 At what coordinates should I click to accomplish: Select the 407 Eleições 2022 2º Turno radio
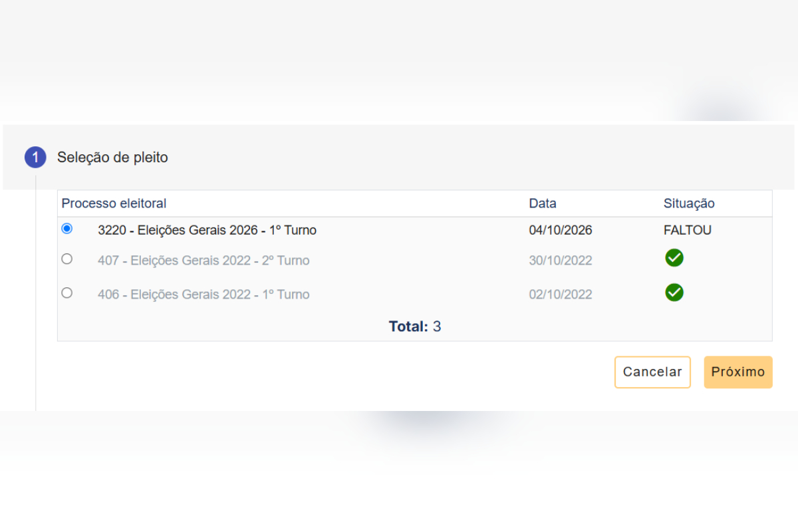(x=66, y=259)
